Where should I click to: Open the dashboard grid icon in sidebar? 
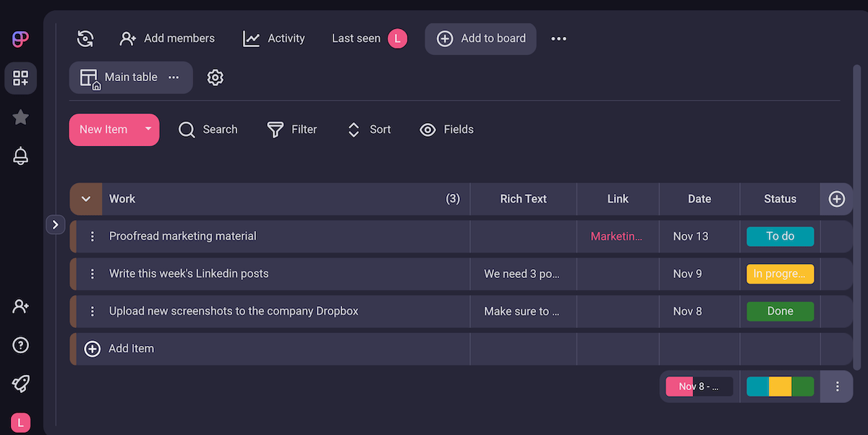(x=21, y=78)
